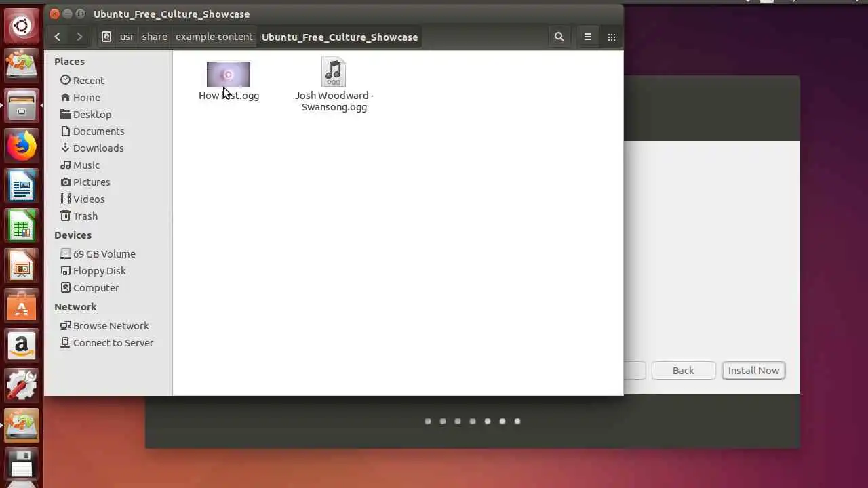Switch to list view

coord(588,37)
